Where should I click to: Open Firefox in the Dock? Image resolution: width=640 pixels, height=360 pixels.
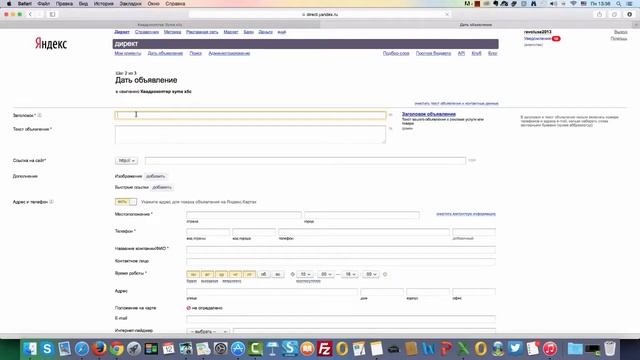point(99,349)
